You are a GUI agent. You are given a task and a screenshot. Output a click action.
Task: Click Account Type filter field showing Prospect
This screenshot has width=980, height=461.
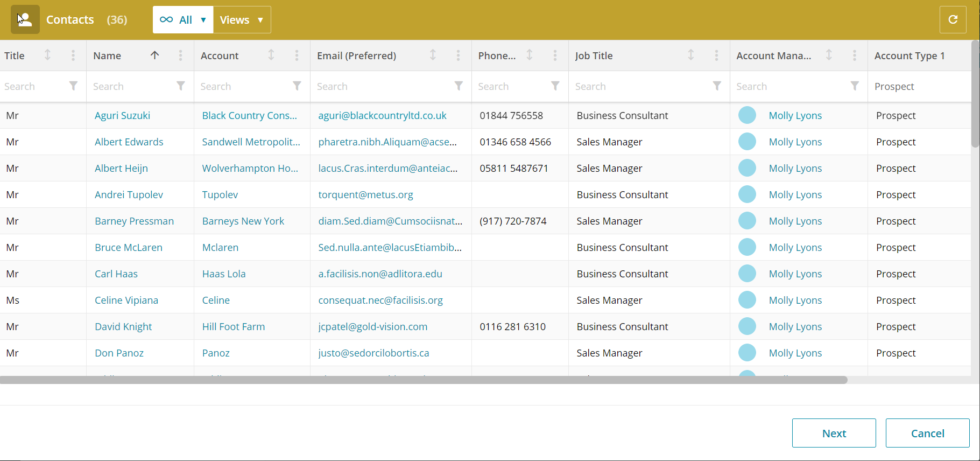920,86
